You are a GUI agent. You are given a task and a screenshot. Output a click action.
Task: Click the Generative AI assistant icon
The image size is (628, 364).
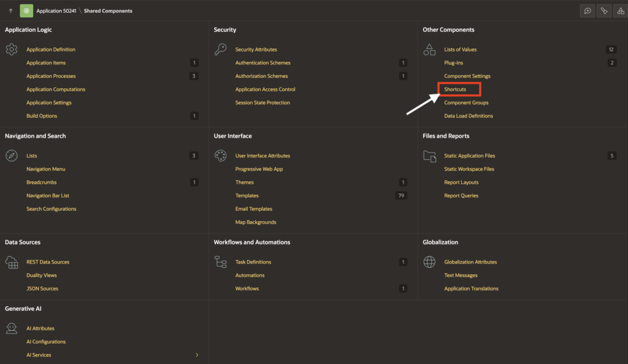click(12, 329)
